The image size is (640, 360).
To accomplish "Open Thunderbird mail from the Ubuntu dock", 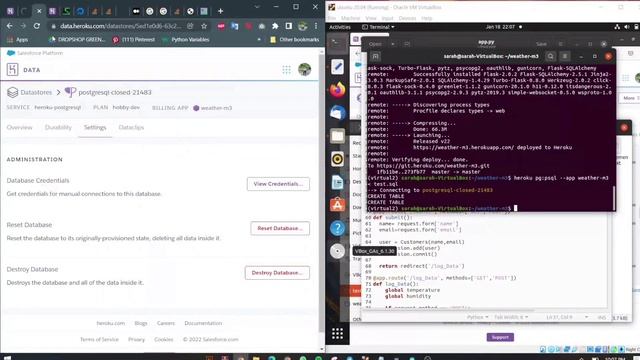I will (x=338, y=113).
